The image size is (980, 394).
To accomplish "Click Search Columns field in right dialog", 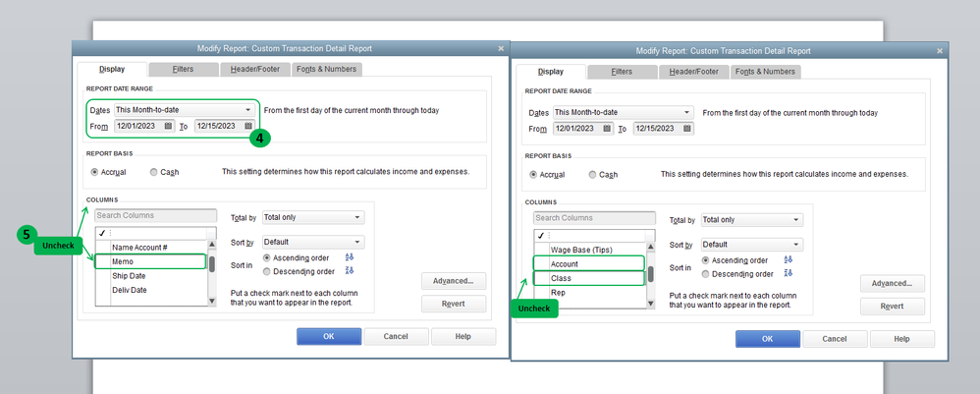I will pos(594,218).
